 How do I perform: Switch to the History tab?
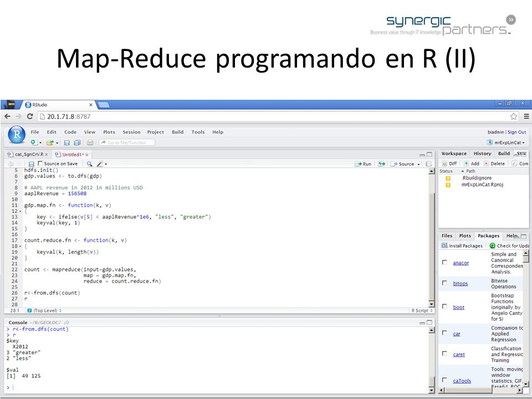483,154
